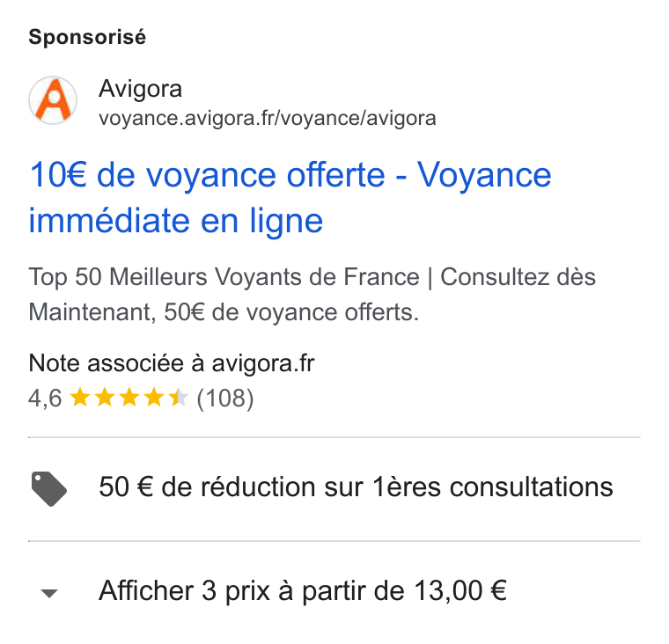669x644 pixels.
Task: Click the second yellow rating star
Action: 105,398
